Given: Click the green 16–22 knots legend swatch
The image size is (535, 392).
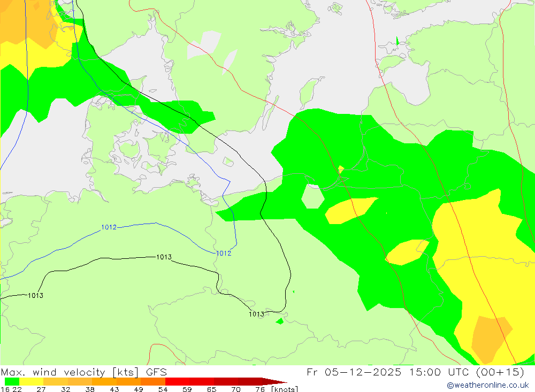Looking at the screenshot, I should (12, 381).
